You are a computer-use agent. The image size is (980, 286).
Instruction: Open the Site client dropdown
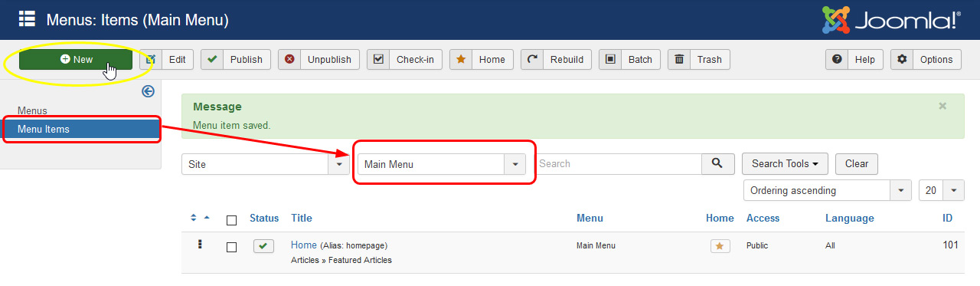[x=266, y=164]
